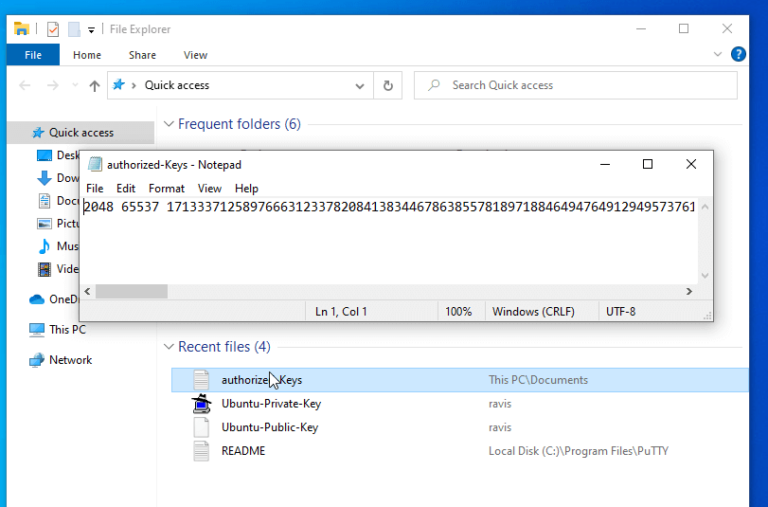Open the Customize Quick Access Toolbar dropdown
768x507 pixels.
[91, 30]
